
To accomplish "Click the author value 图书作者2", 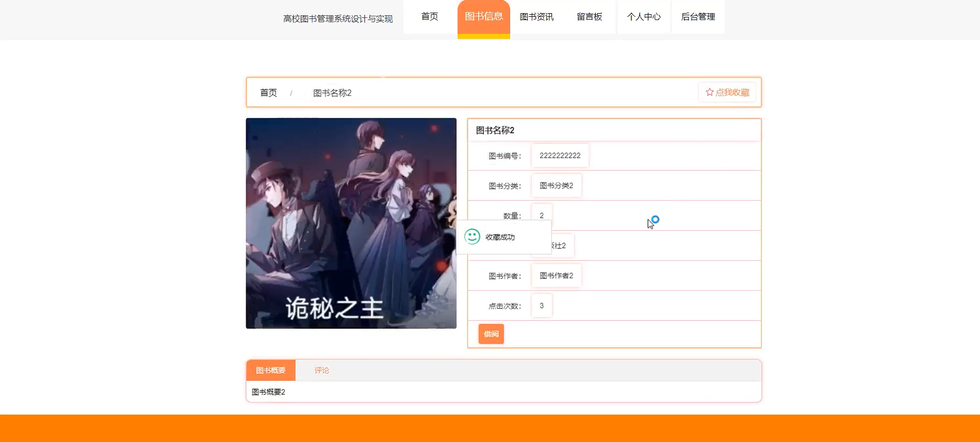I will point(557,276).
